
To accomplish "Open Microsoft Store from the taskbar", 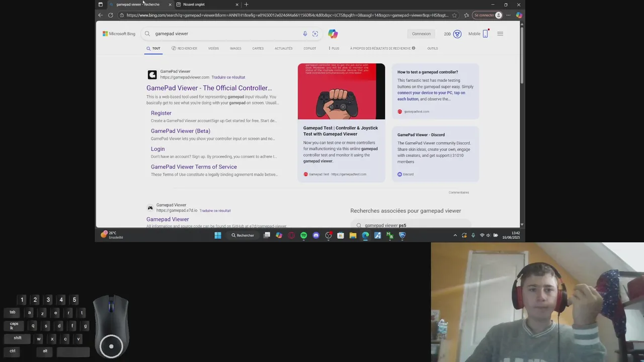I will pos(341,235).
